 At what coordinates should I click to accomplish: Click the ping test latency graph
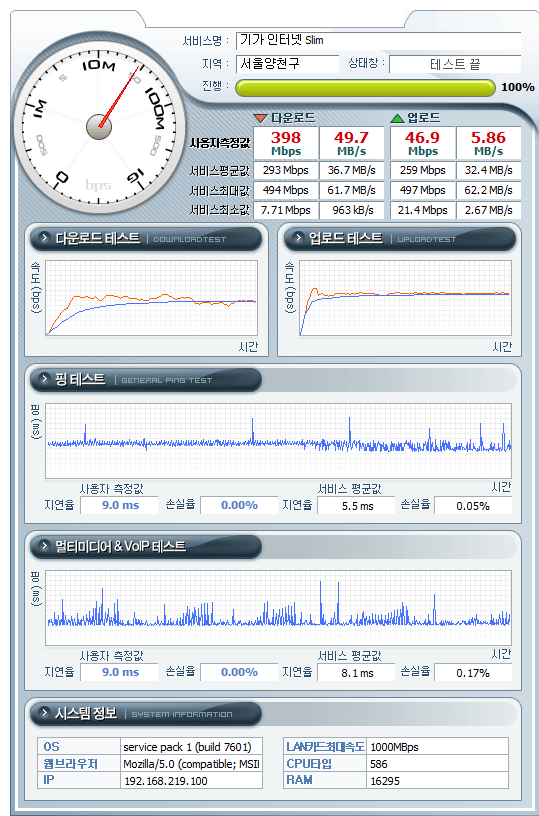(278, 441)
